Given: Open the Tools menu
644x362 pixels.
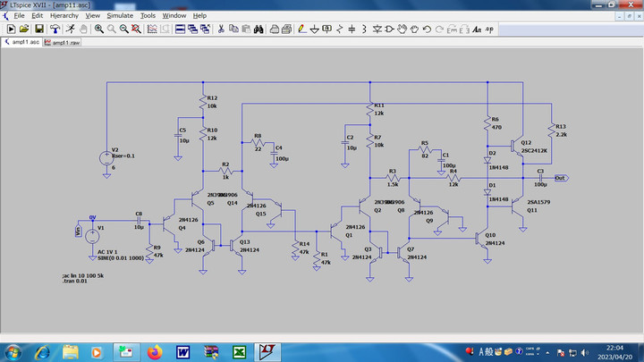Looking at the screenshot, I should [x=148, y=16].
